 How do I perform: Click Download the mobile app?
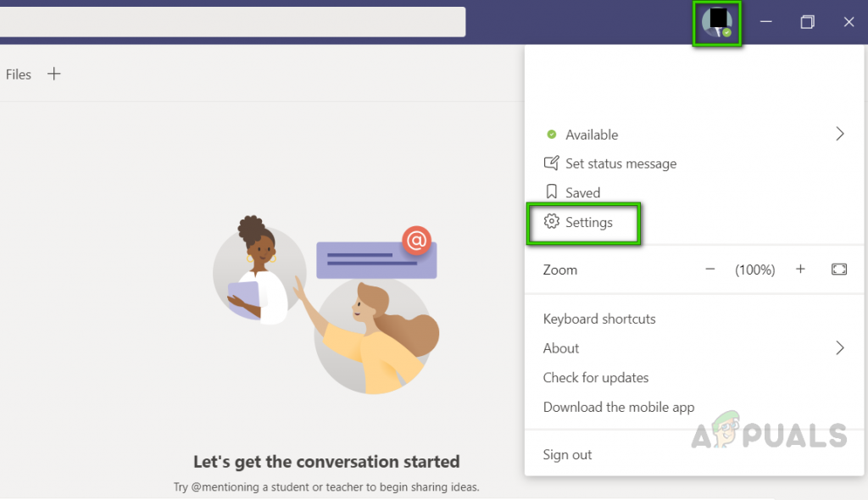point(618,407)
